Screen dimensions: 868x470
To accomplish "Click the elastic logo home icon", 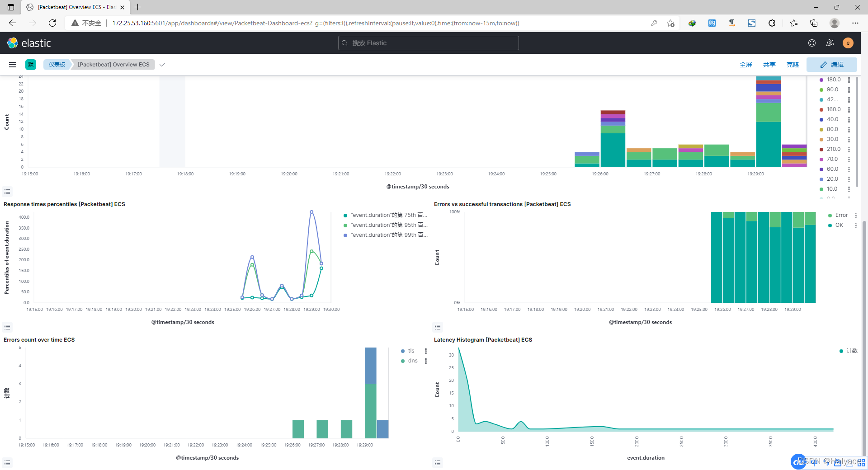I will 13,43.
